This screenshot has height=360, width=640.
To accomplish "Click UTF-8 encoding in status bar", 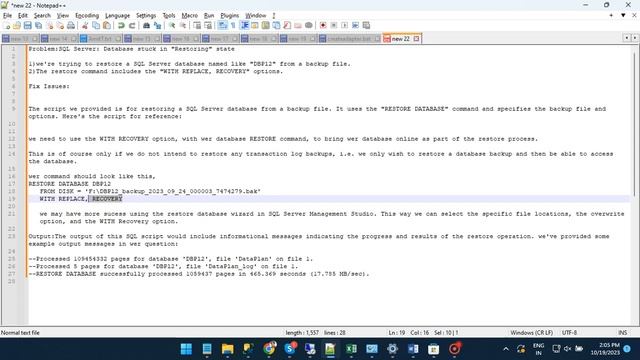I will pyautogui.click(x=569, y=333).
